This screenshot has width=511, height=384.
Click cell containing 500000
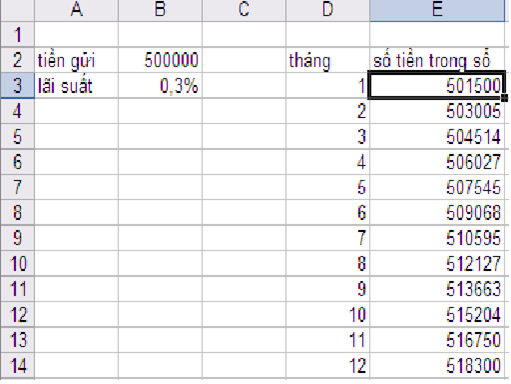click(x=160, y=60)
